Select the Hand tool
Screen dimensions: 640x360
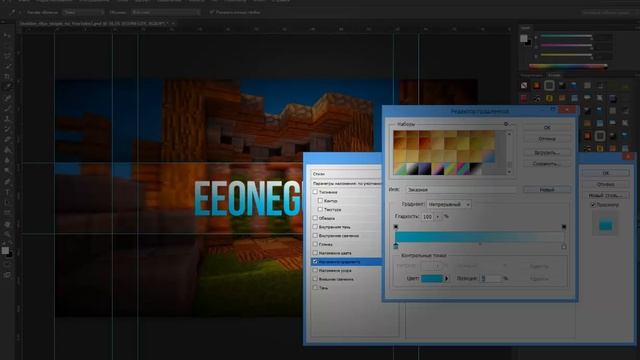click(x=7, y=224)
